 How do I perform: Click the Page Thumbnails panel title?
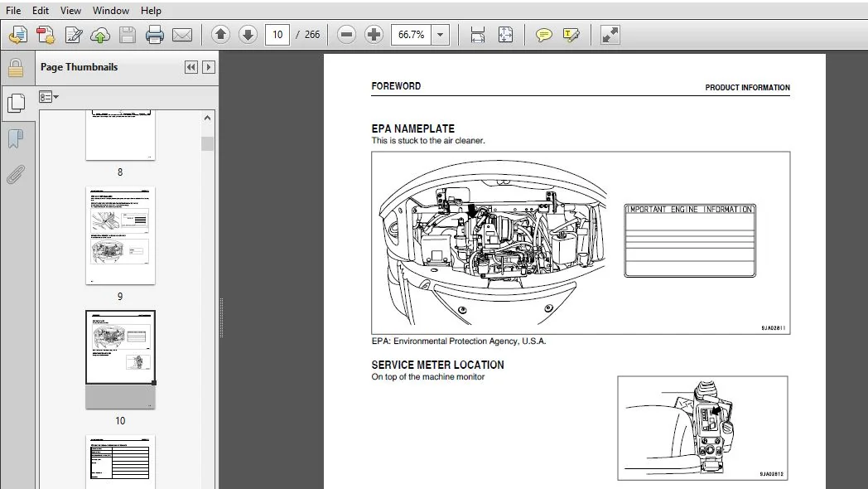[80, 67]
